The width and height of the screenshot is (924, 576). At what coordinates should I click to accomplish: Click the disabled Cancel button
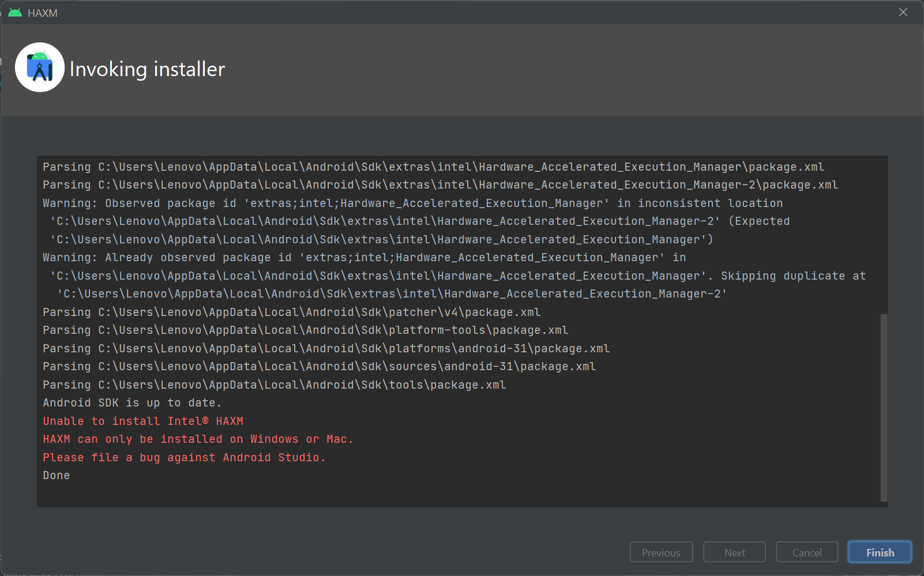click(x=807, y=552)
